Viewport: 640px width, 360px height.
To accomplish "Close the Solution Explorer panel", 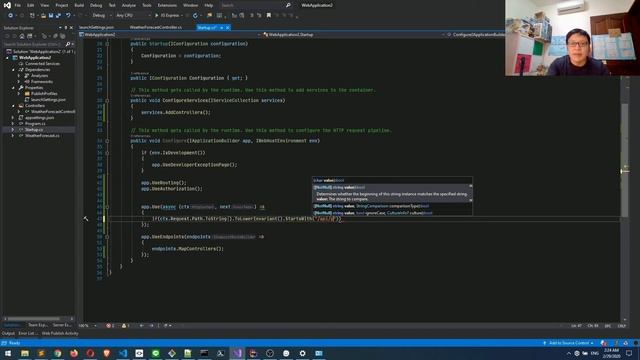I will tap(71, 28).
